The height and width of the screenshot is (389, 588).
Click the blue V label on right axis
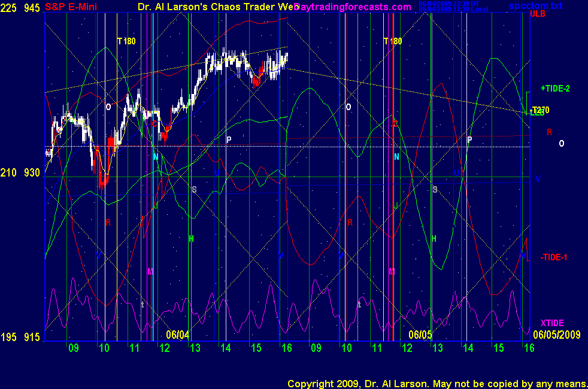[538, 179]
